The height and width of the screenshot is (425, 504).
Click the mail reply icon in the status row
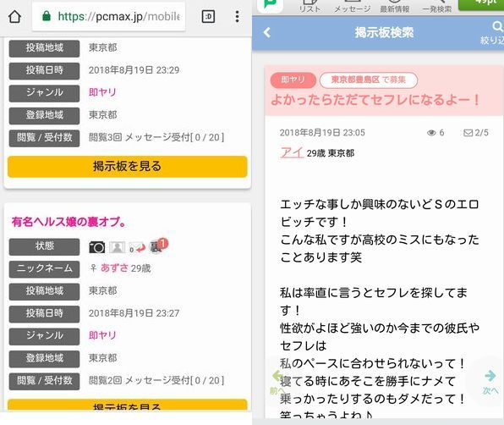pyautogui.click(x=137, y=248)
